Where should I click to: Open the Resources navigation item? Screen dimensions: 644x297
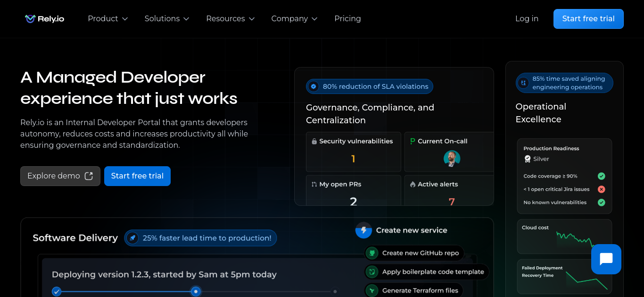[230, 18]
